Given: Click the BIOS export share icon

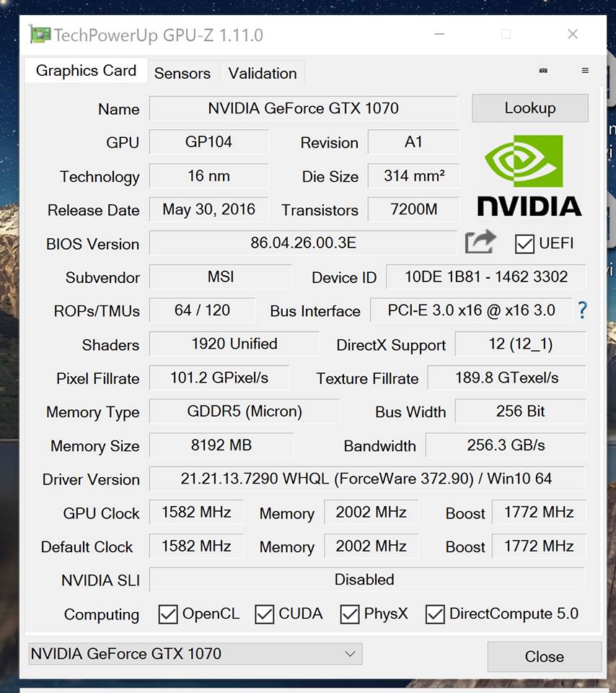Looking at the screenshot, I should [x=480, y=243].
